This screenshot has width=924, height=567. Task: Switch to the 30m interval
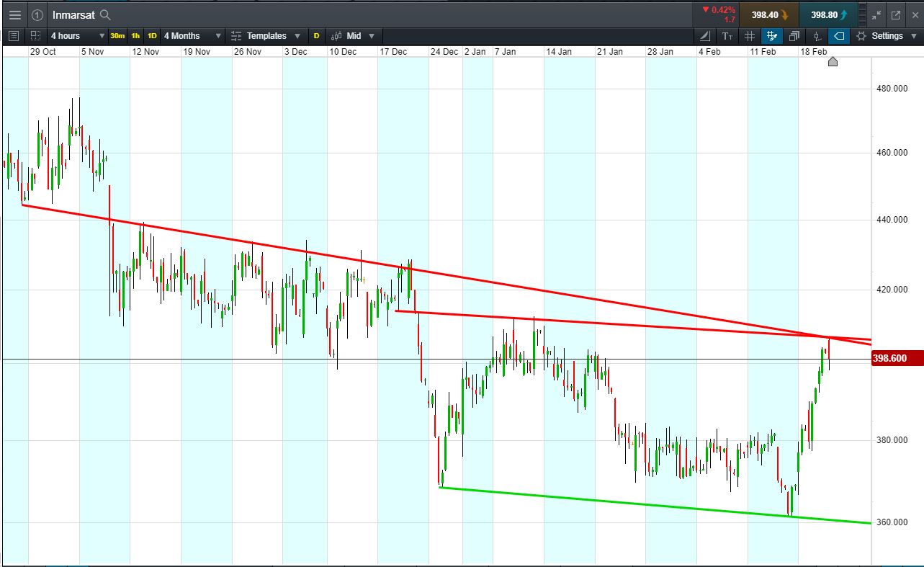coord(117,36)
